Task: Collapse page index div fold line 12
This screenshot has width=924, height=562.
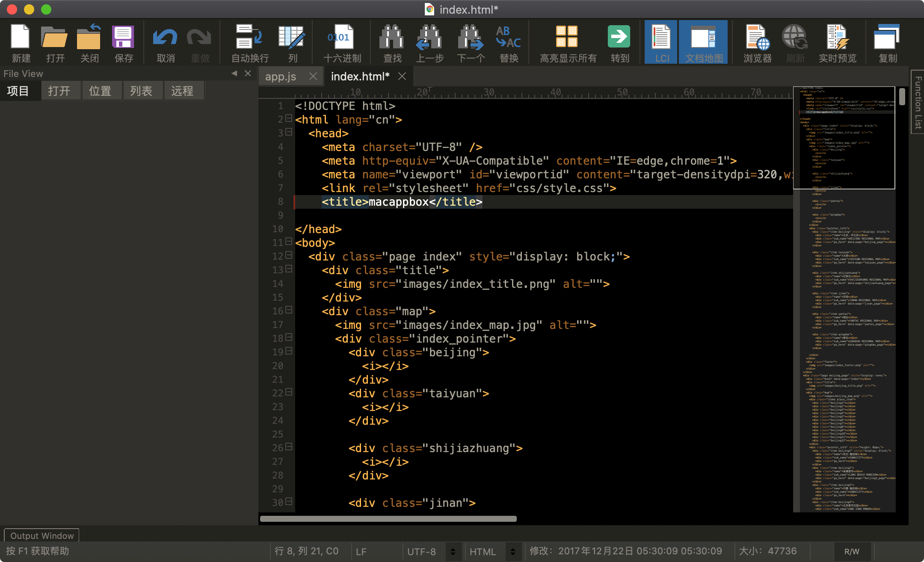Action: (289, 255)
